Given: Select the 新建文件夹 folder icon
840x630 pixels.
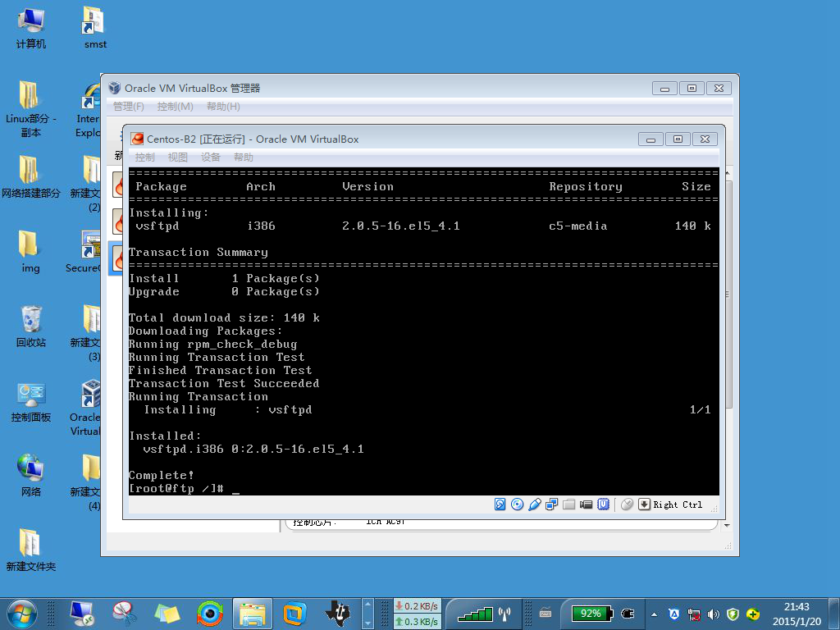Looking at the screenshot, I should click(x=30, y=550).
